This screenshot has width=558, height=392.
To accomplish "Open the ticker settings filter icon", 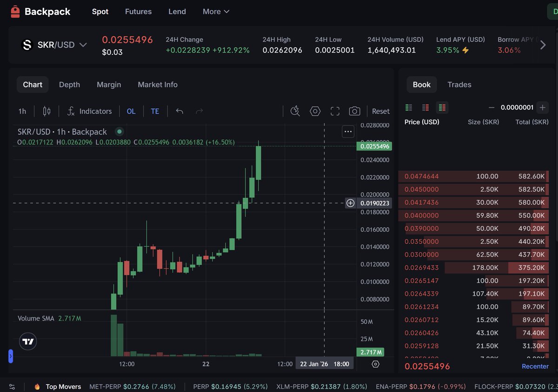I will click(x=12, y=386).
